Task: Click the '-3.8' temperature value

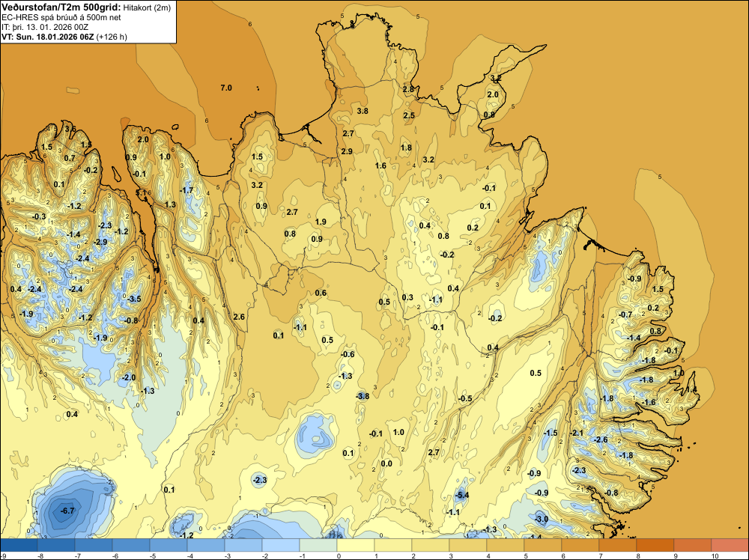Action: 363,396
